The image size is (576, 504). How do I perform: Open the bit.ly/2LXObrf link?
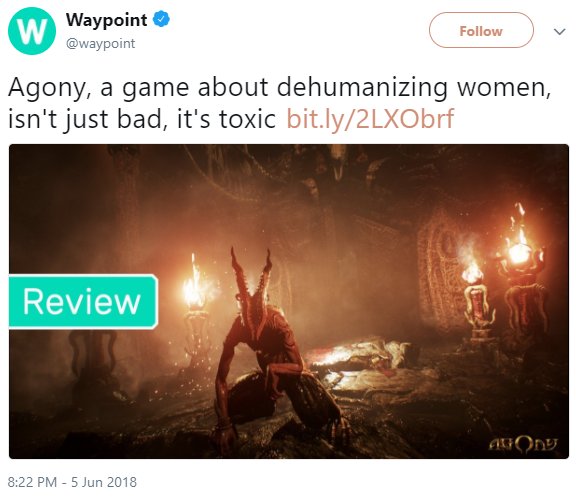coord(370,118)
